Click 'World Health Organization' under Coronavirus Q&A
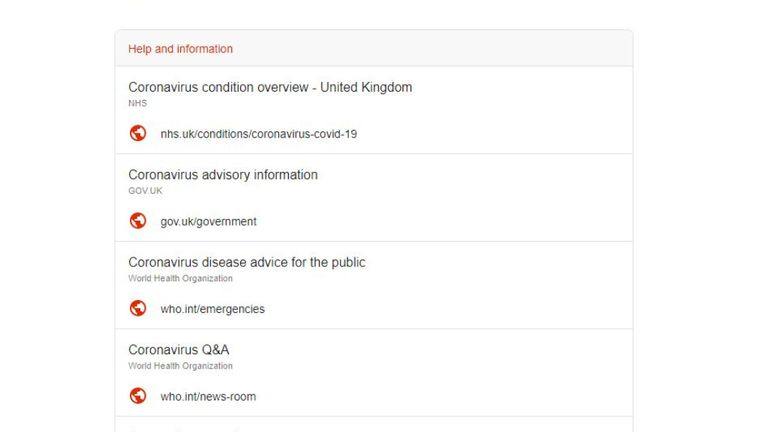Image resolution: width=768 pixels, height=432 pixels. pos(180,366)
